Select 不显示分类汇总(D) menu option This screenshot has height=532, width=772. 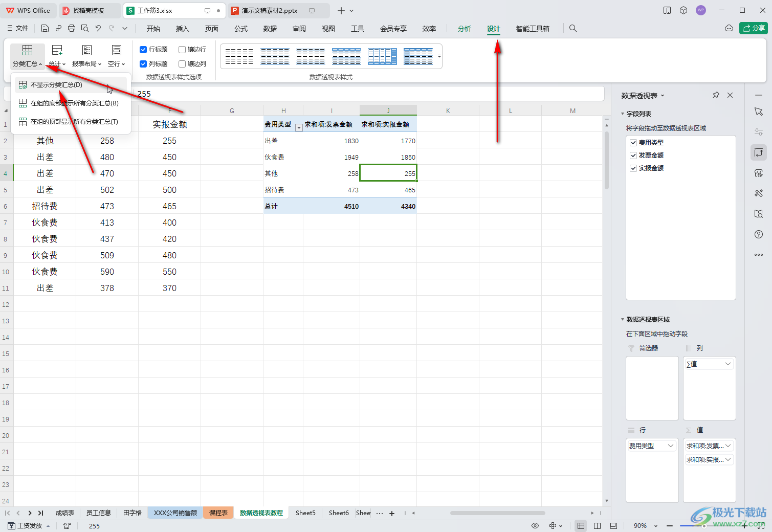pos(71,85)
